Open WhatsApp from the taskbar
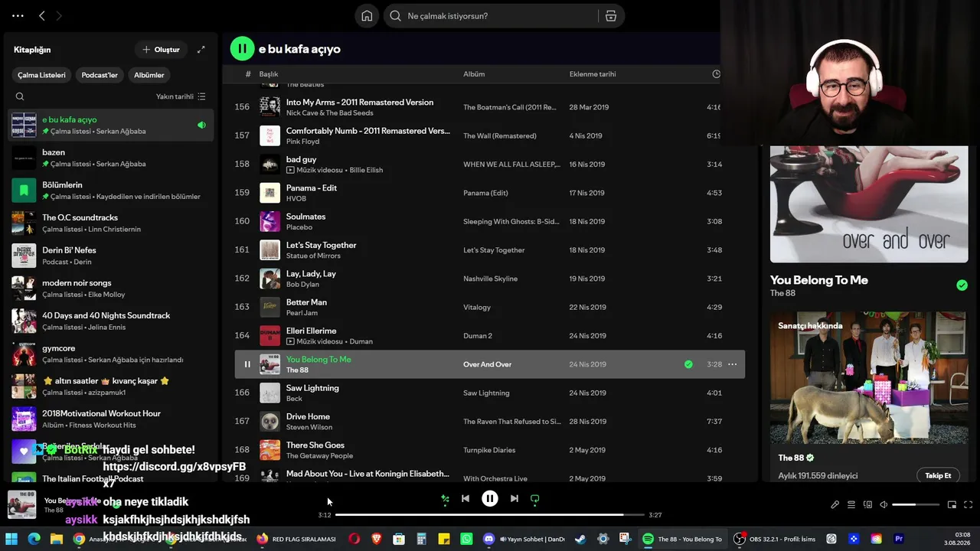 (468, 539)
